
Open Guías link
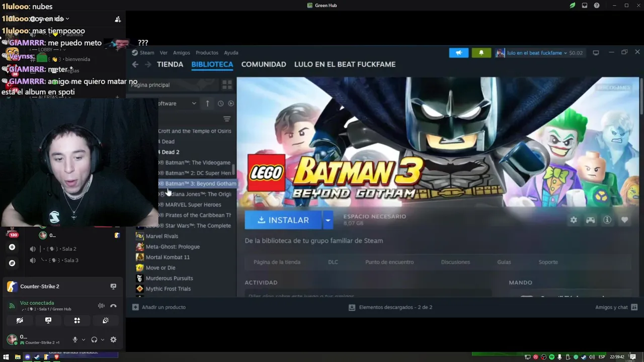click(x=504, y=262)
